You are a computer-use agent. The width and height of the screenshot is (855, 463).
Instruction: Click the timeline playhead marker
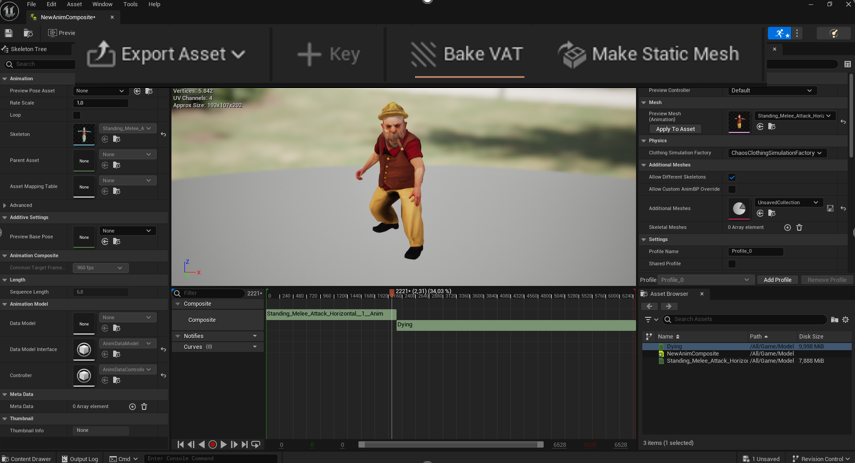point(391,293)
